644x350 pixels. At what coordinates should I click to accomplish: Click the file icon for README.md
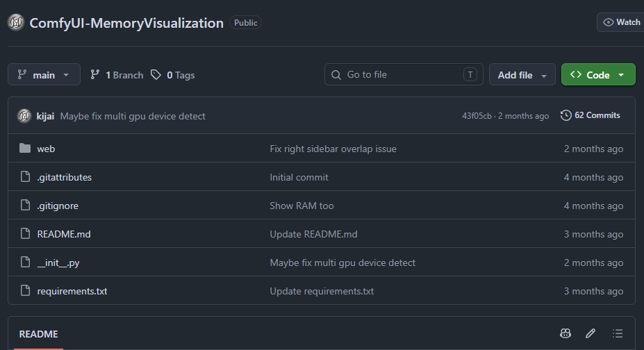[x=25, y=233]
